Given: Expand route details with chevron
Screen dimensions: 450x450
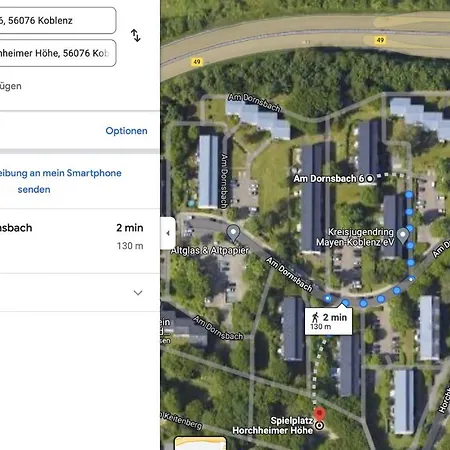Looking at the screenshot, I should (x=138, y=293).
